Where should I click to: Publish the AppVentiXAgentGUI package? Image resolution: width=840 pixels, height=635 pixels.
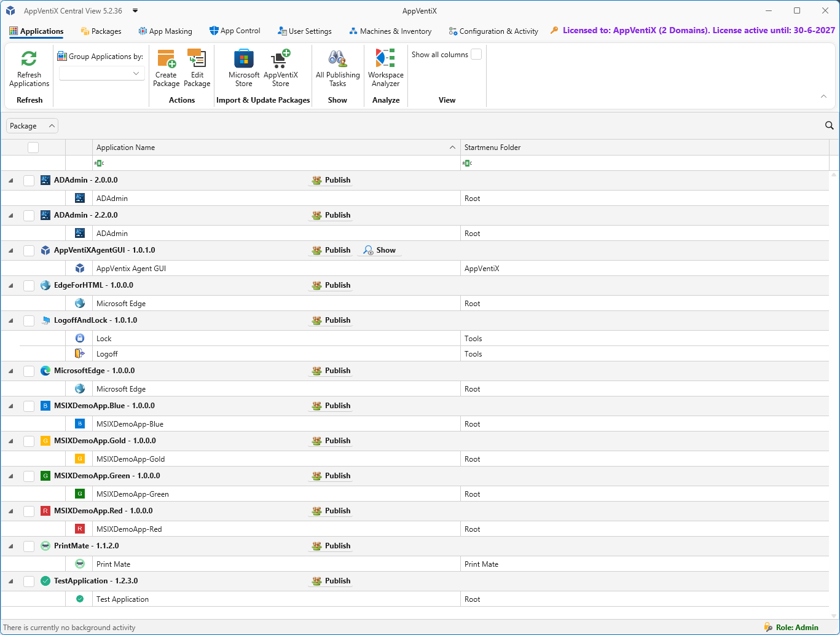click(x=331, y=250)
